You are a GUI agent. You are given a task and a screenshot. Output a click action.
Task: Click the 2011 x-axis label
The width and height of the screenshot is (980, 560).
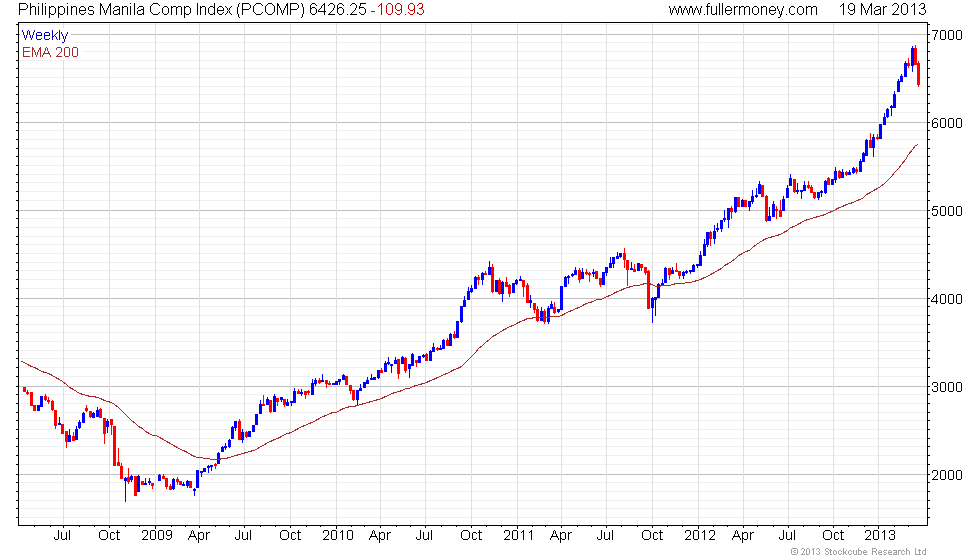click(518, 535)
